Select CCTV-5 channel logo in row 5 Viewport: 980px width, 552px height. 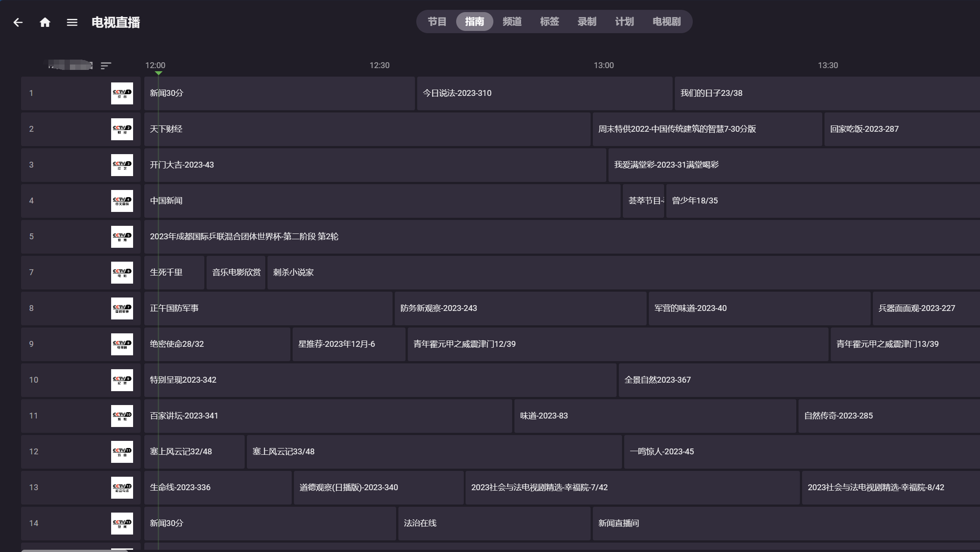(122, 237)
